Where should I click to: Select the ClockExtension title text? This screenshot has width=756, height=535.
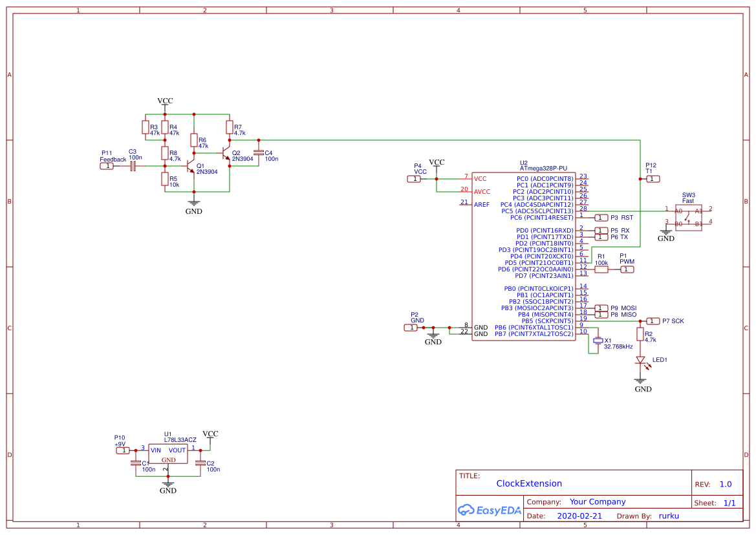(528, 483)
